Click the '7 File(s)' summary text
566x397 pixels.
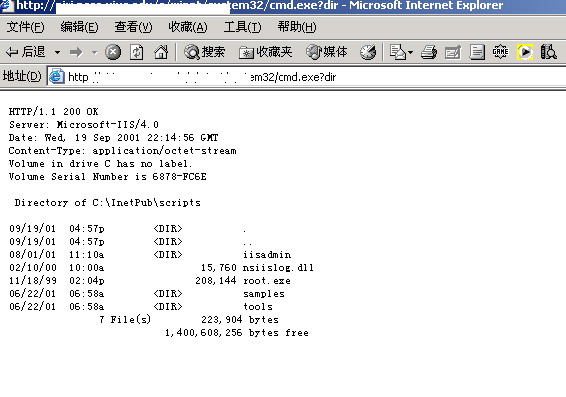(125, 320)
